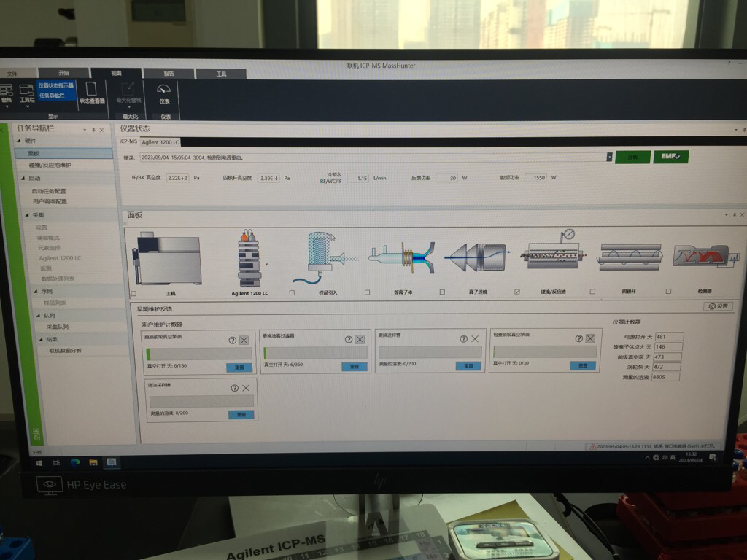The width and height of the screenshot is (747, 560).
Task: Collapse the 采集 tree section
Action: pos(27,215)
